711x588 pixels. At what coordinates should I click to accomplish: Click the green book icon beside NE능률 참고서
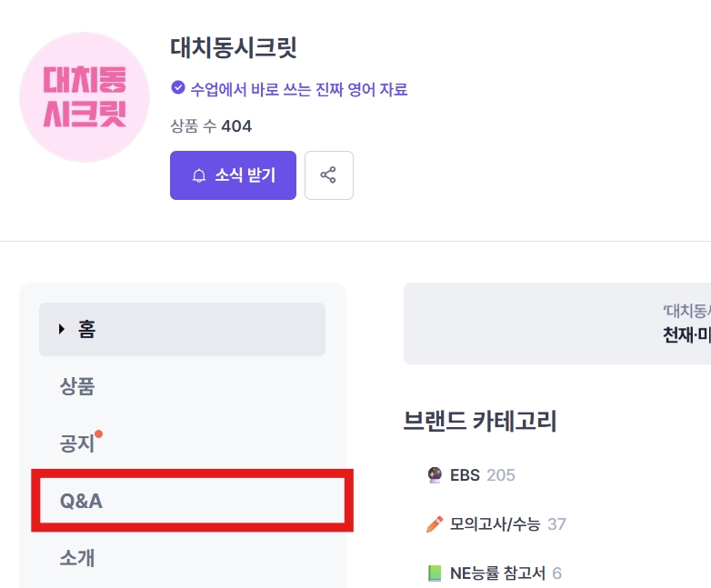coord(434,573)
